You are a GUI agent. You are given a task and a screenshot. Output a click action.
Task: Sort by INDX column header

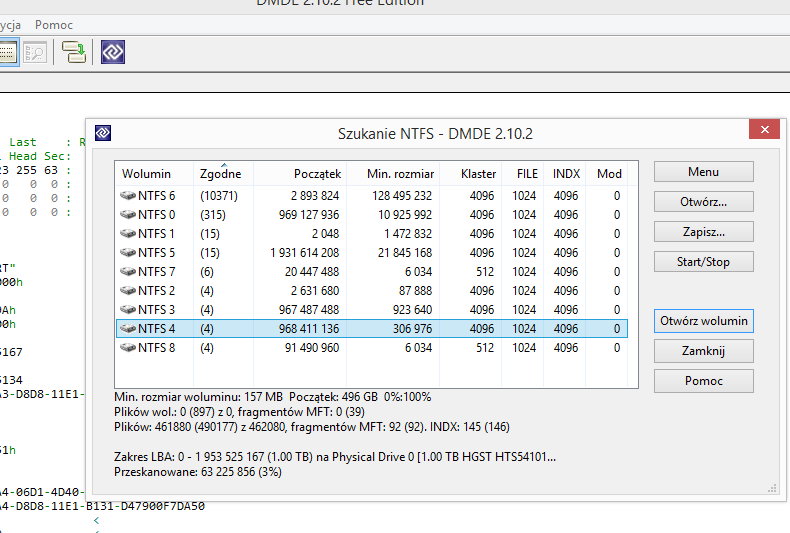564,174
